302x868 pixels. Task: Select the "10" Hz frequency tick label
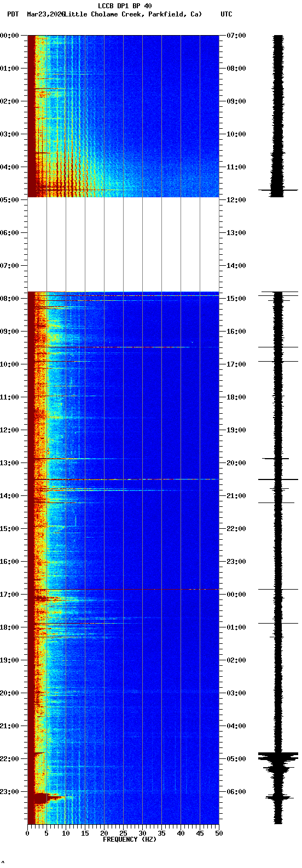pos(66,833)
